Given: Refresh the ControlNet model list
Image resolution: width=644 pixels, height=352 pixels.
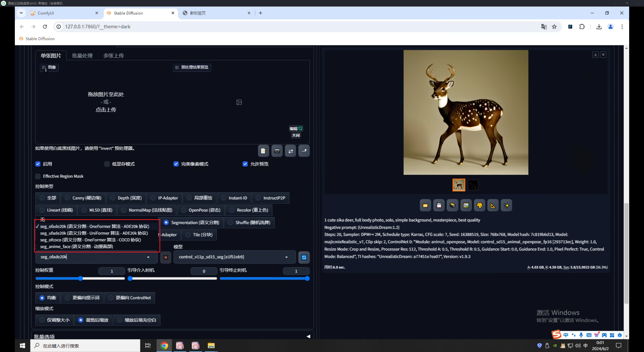Looking at the screenshot, I should coord(304,257).
